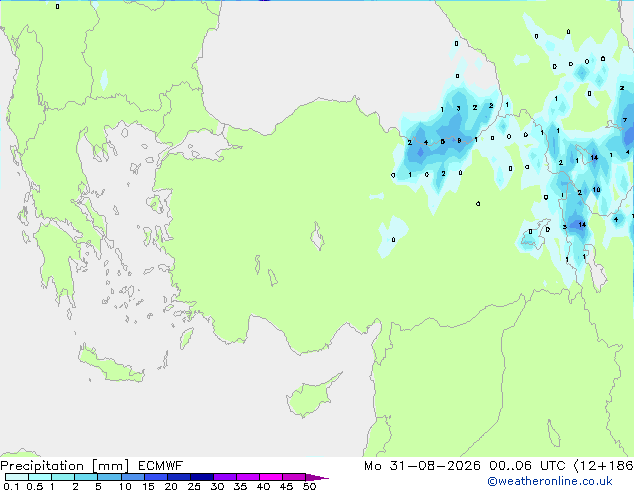Click legend tick label '50'
The image size is (634, 490).
point(310,486)
